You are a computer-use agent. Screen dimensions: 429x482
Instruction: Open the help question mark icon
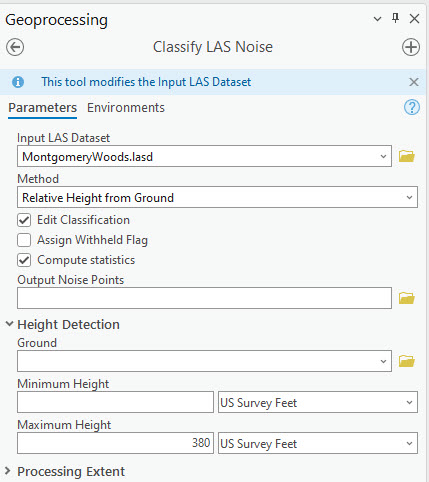tap(412, 107)
